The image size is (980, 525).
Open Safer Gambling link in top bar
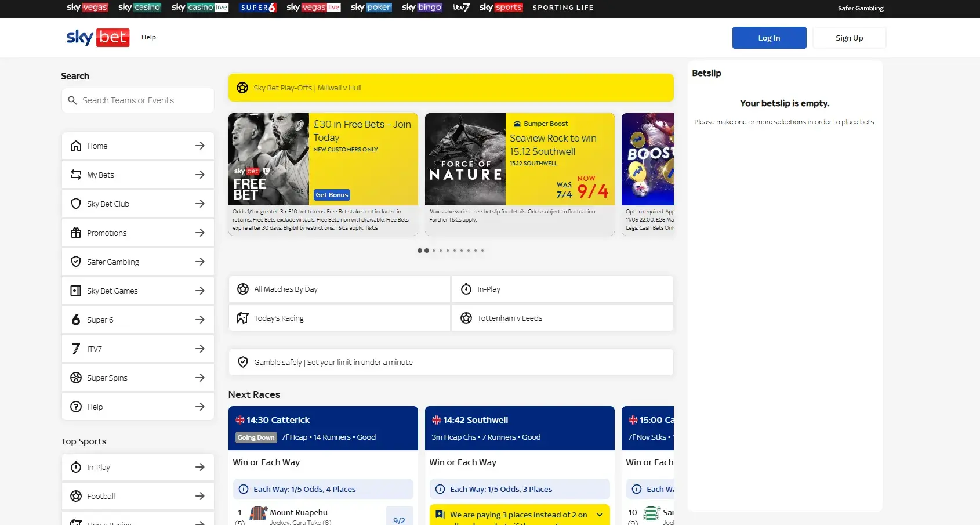861,8
